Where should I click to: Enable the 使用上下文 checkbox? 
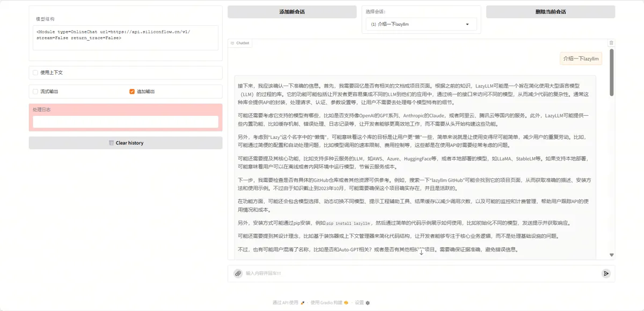click(x=35, y=72)
